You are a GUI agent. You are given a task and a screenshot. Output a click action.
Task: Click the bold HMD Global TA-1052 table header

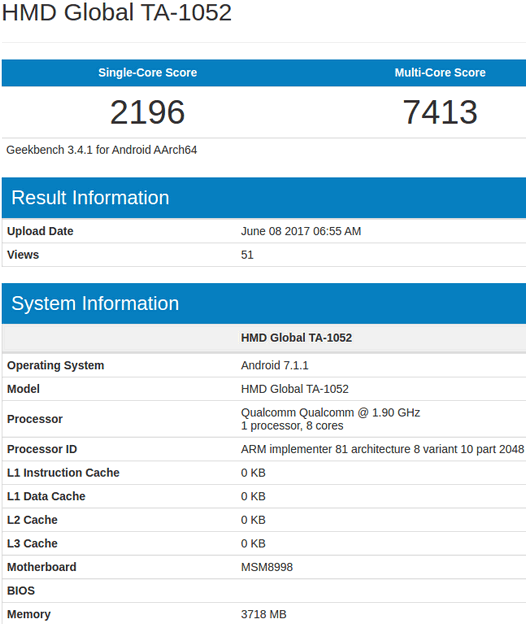point(296,338)
